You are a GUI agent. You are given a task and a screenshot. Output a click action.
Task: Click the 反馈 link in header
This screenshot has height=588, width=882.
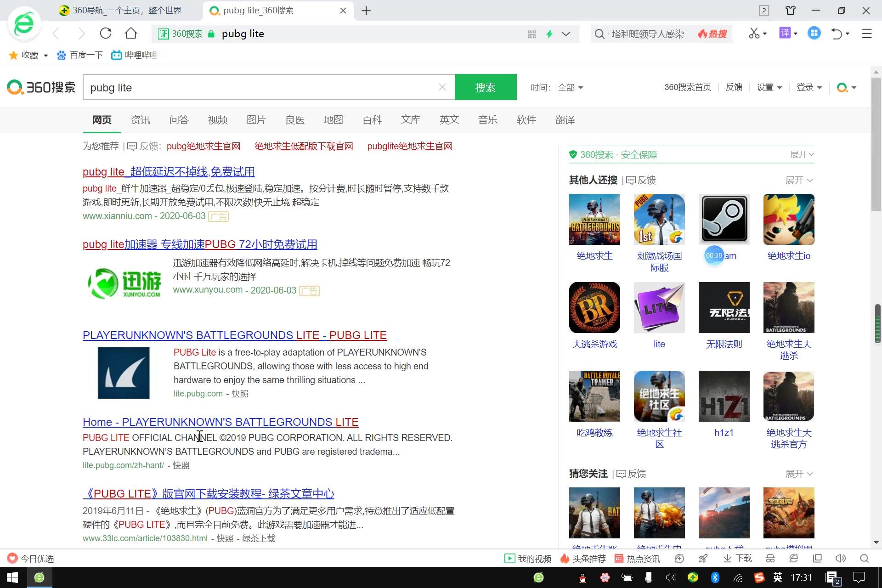[734, 87]
